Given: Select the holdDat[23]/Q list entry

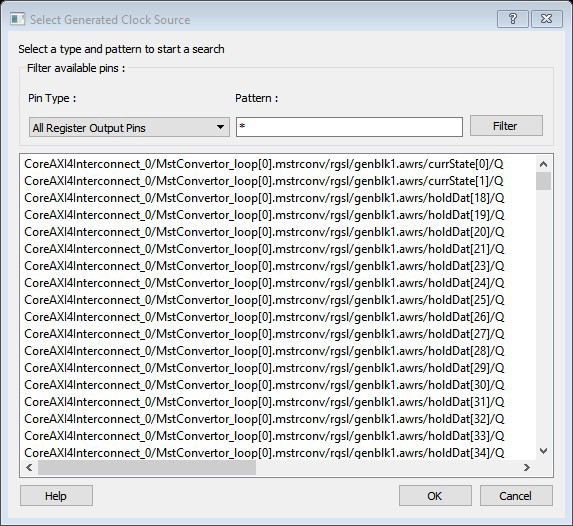Looking at the screenshot, I should click(x=264, y=266).
